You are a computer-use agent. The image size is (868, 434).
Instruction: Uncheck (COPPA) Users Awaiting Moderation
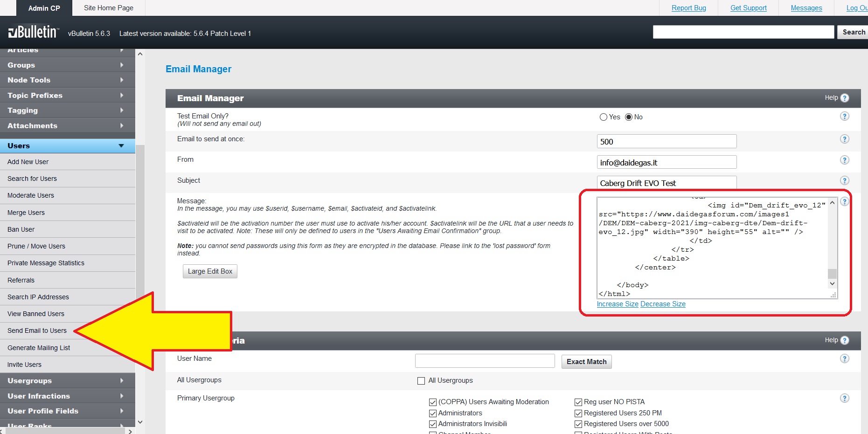[433, 402]
